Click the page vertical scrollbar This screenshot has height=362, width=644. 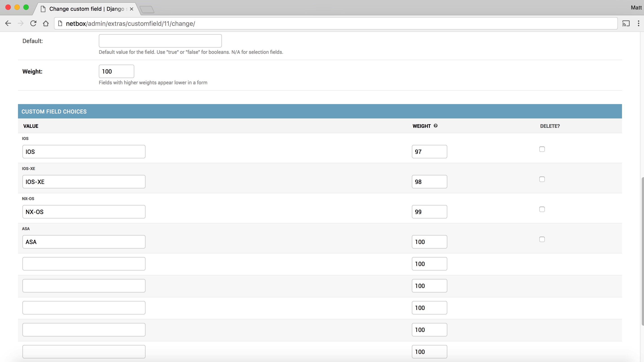pos(642,251)
